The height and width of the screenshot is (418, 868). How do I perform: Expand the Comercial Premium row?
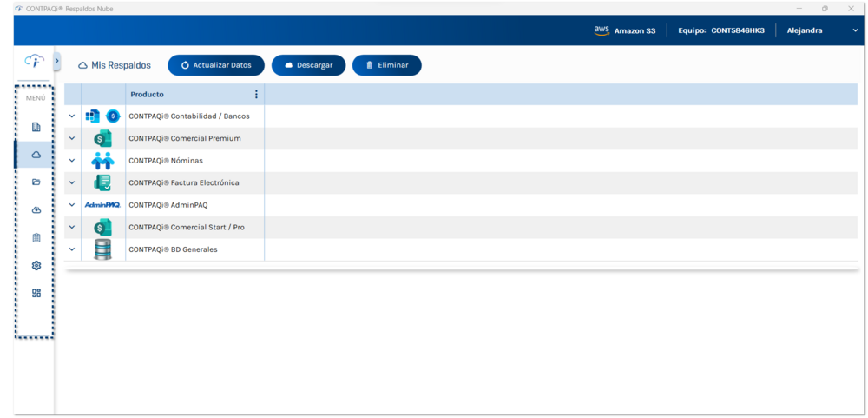coord(72,138)
